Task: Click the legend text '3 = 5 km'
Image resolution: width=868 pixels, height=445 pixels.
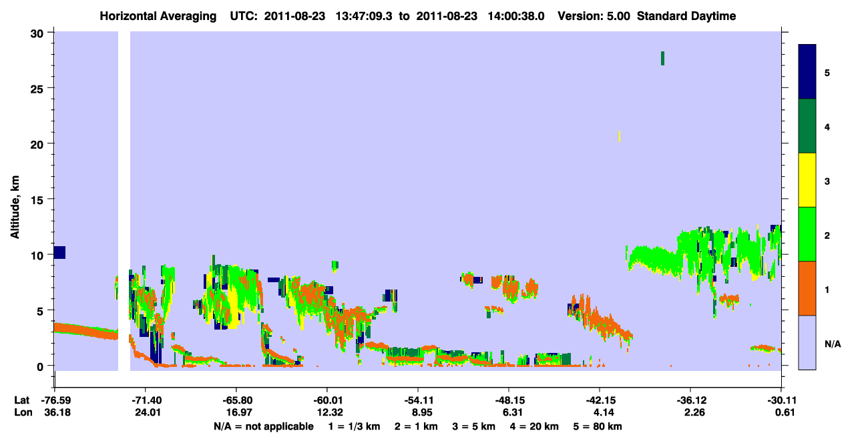Action: pos(474,426)
